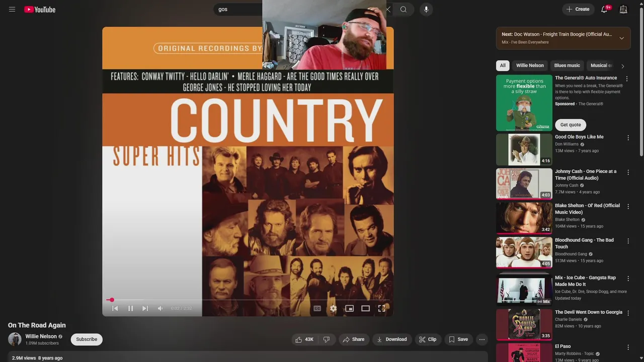Open the notifications bell
The height and width of the screenshot is (362, 644).
(604, 9)
